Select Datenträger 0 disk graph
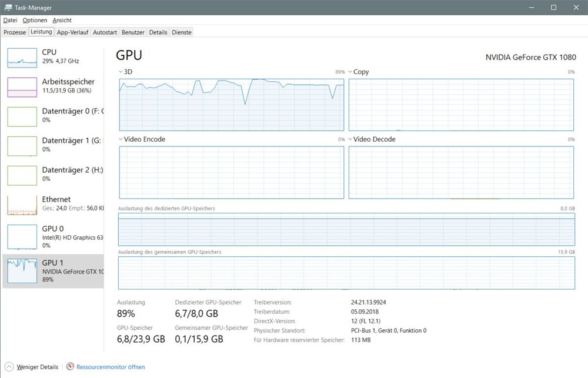 point(22,116)
